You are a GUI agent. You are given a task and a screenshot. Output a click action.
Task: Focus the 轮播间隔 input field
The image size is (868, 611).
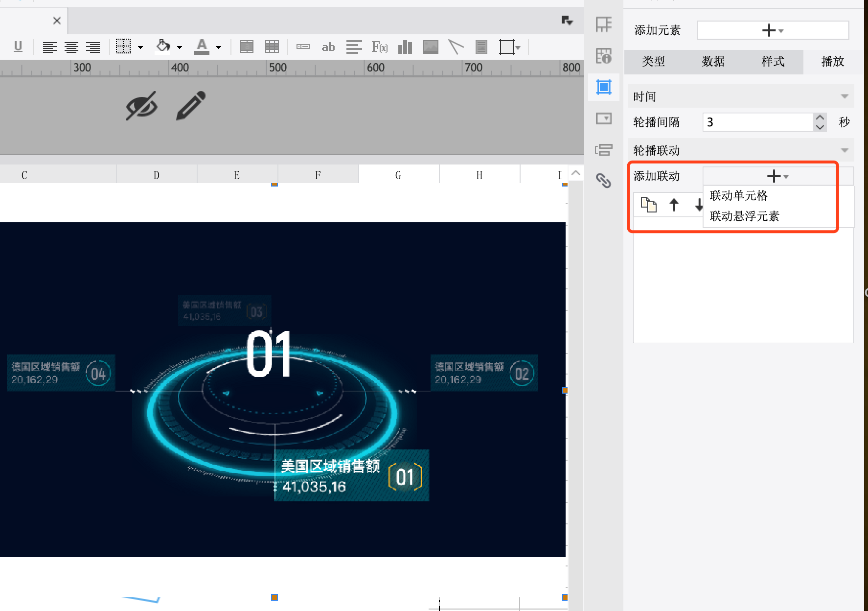pos(758,122)
